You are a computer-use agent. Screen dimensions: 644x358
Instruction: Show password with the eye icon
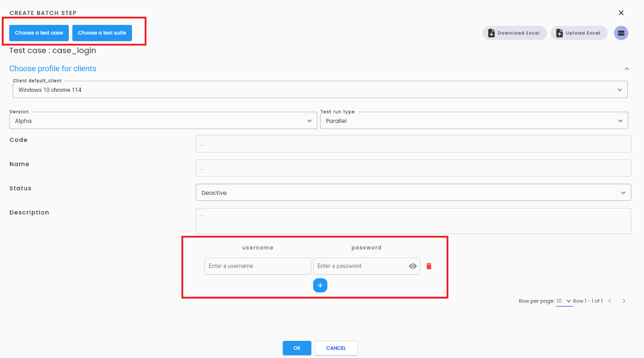pyautogui.click(x=413, y=266)
